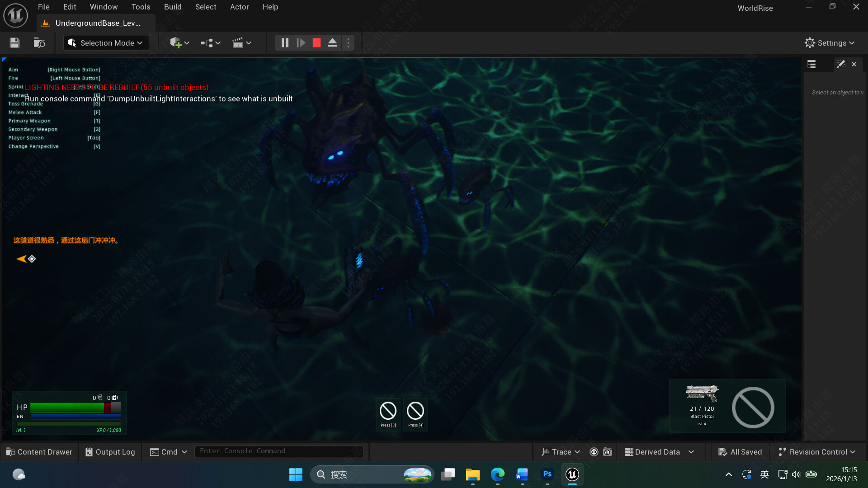Open Content Drawer from bottom bar
868x488 pixels.
39,451
